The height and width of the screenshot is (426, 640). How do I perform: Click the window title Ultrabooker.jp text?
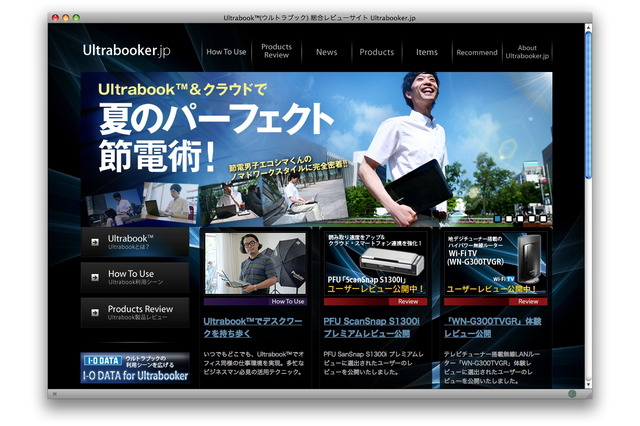tap(319, 18)
